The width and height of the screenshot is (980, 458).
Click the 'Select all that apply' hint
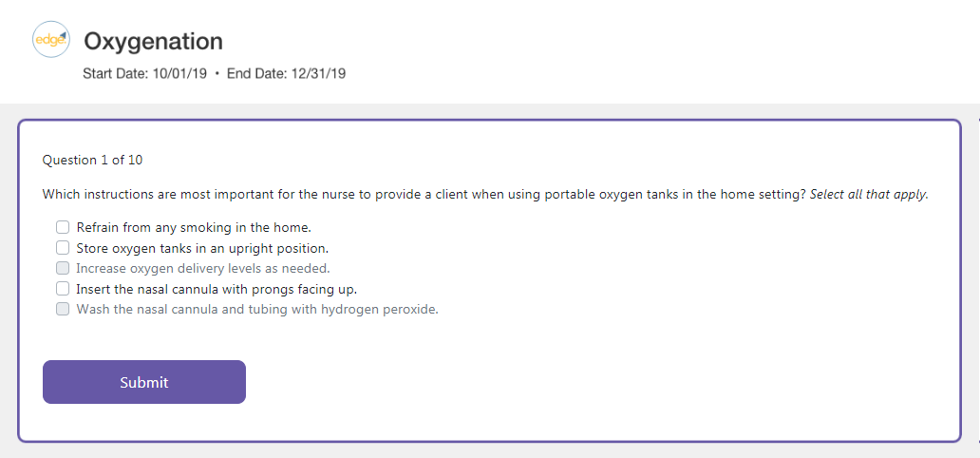click(x=869, y=194)
